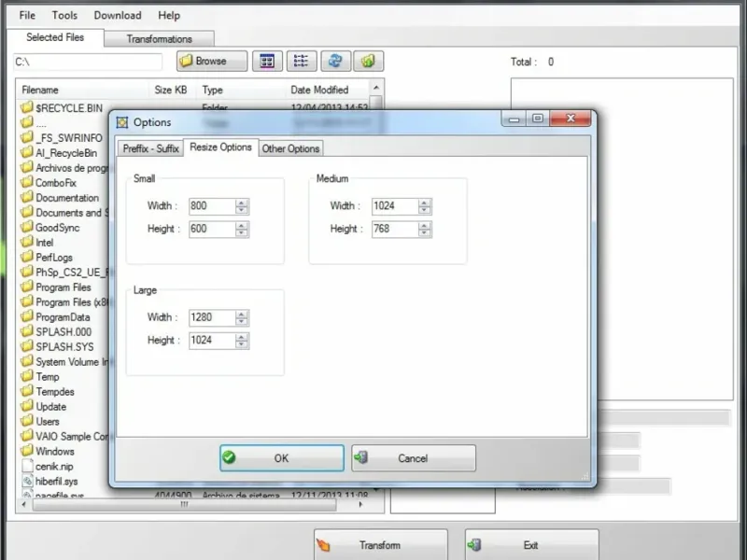Click the horizontal scrollbar under file list
This screenshot has height=560, width=747.
tap(192, 504)
